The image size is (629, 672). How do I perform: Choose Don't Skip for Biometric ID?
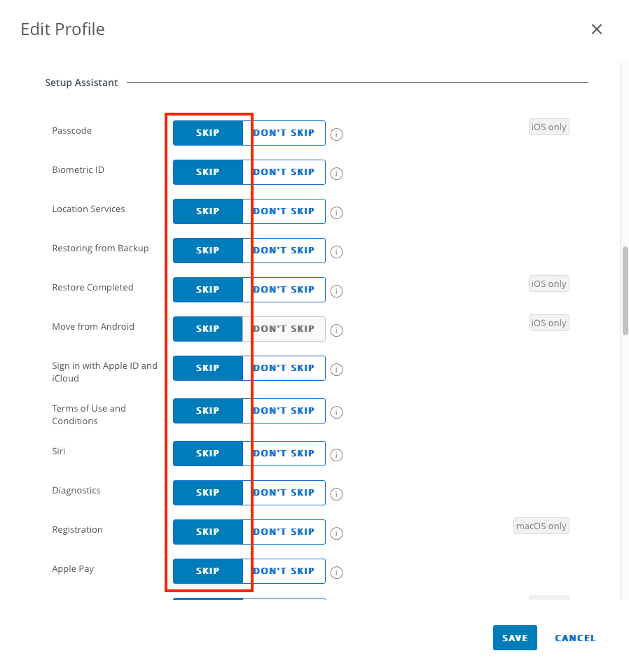pos(284,172)
